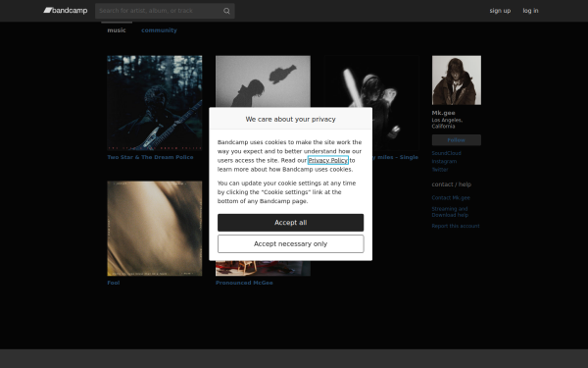Viewport: 588px width, 368px height.
Task: Click Report this account link
Action: pos(456,226)
